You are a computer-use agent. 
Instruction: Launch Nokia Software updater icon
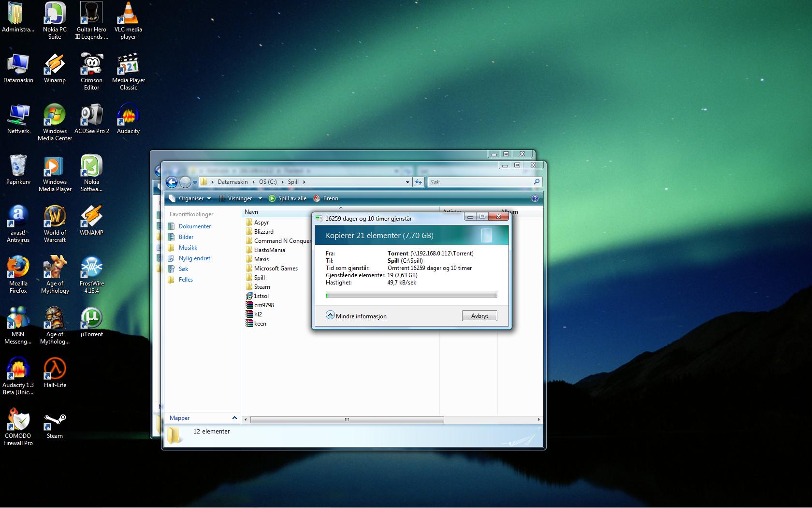point(91,173)
